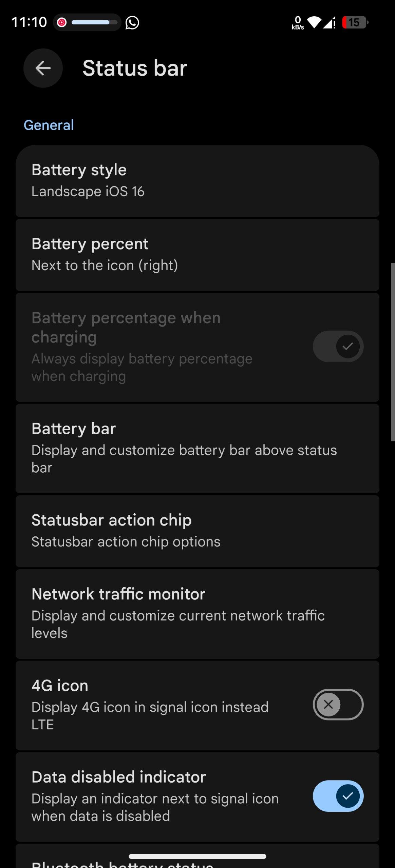Open Battery bar settings
Image resolution: width=395 pixels, height=868 pixels.
[x=197, y=448]
